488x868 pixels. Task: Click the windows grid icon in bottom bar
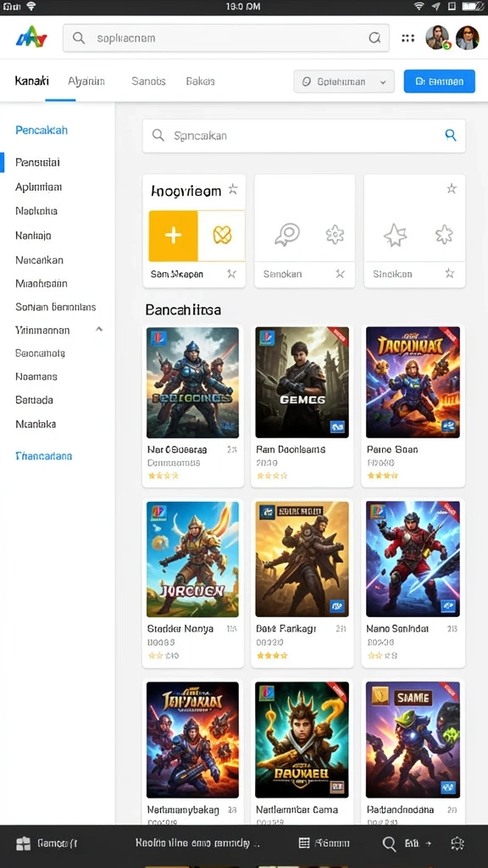[x=23, y=843]
